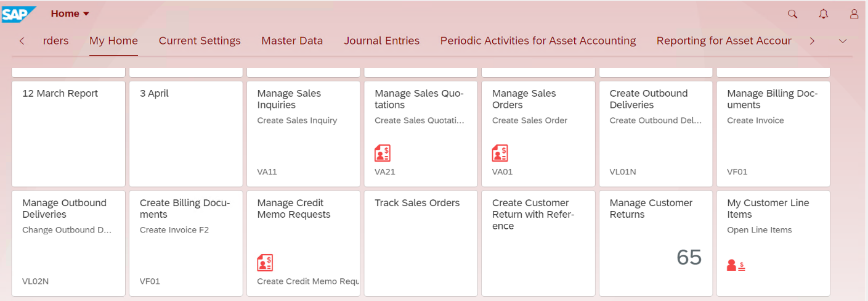The height and width of the screenshot is (301, 868).
Task: Open the 12 March Report tile
Action: click(x=68, y=134)
